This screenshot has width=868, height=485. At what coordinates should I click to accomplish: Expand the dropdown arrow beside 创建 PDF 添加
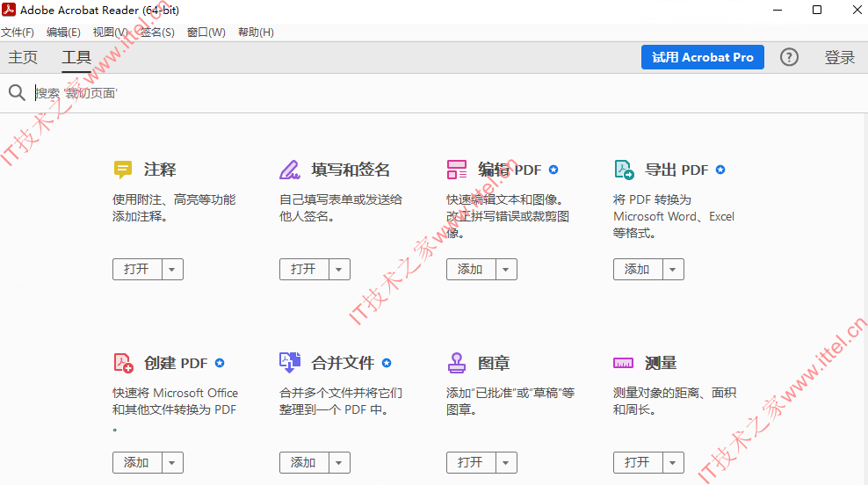(x=172, y=463)
